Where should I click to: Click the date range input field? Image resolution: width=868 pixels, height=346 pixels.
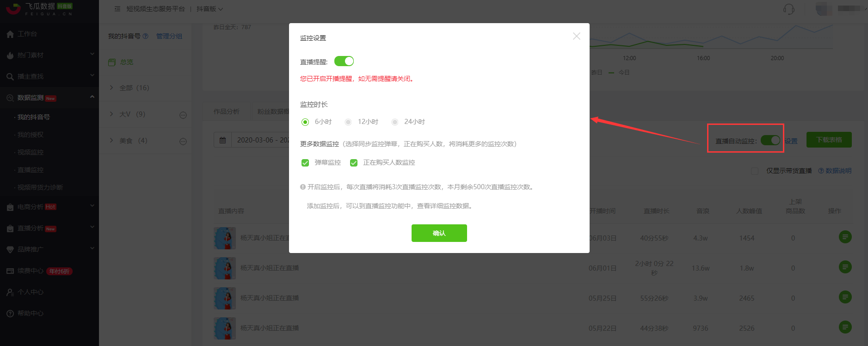click(260, 140)
